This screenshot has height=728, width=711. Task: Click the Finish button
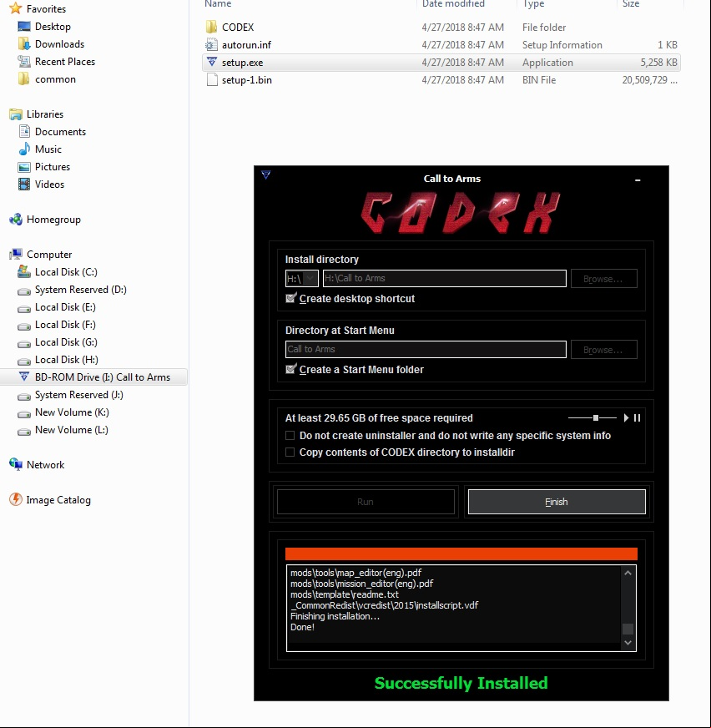click(x=557, y=502)
